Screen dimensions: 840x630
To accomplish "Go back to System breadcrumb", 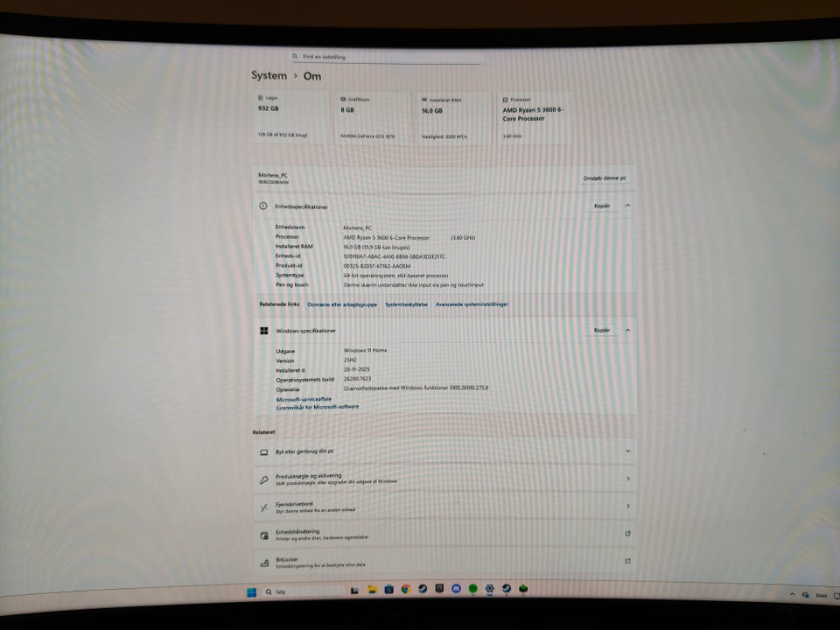I will pyautogui.click(x=269, y=75).
